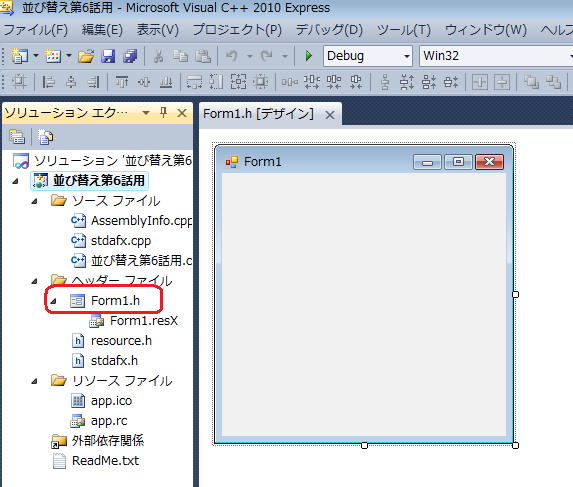Screen dimensions: 573x487
Task: Close the Solution Explorer panel
Action: (182, 113)
